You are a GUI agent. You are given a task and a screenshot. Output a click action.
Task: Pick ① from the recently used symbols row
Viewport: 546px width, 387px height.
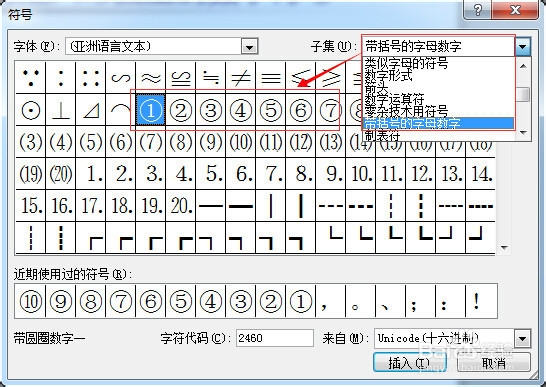[301, 301]
